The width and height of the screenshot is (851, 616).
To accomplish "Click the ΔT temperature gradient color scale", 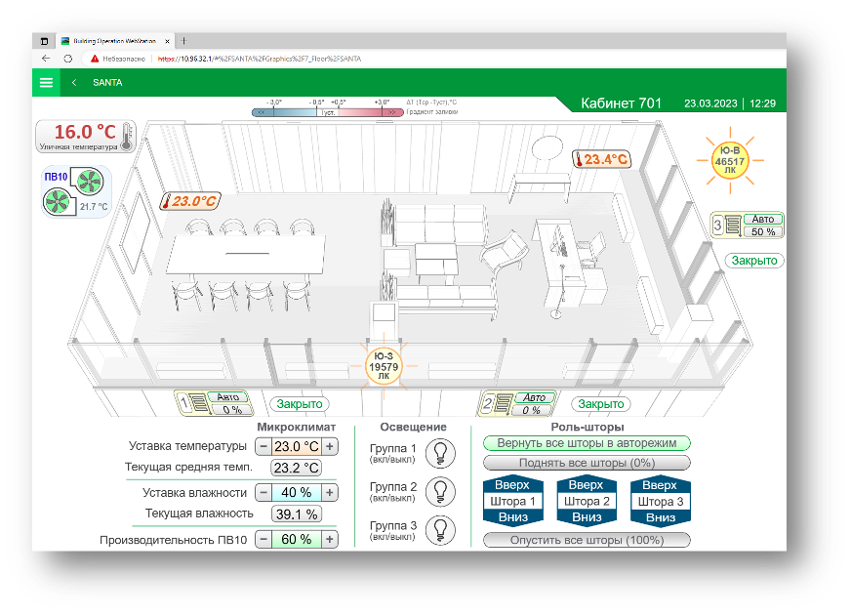I will tap(326, 112).
